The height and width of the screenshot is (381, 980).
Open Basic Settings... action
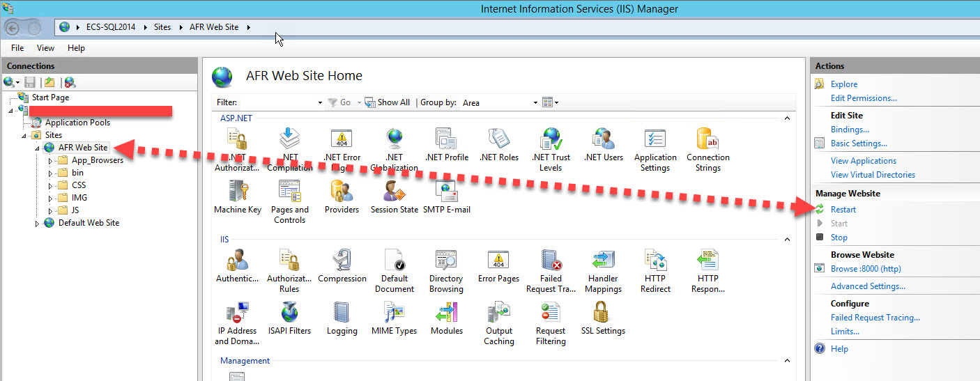click(x=859, y=143)
